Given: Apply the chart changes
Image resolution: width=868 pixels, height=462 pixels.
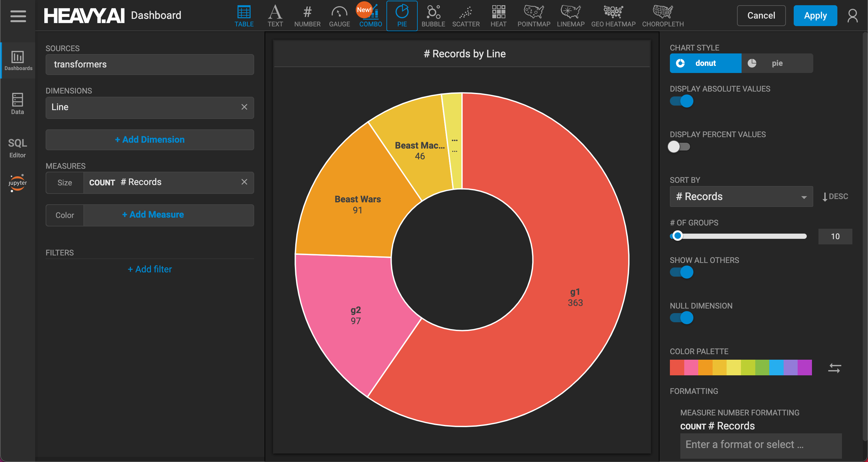Looking at the screenshot, I should 815,16.
